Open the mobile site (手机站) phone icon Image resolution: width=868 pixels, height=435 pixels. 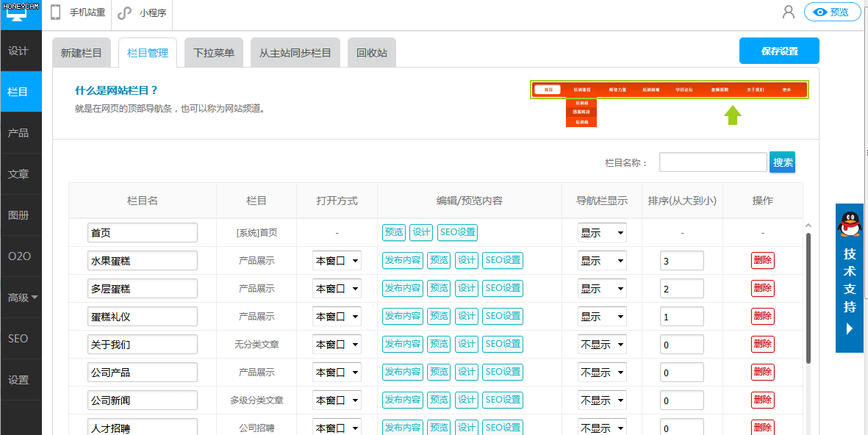tap(56, 12)
